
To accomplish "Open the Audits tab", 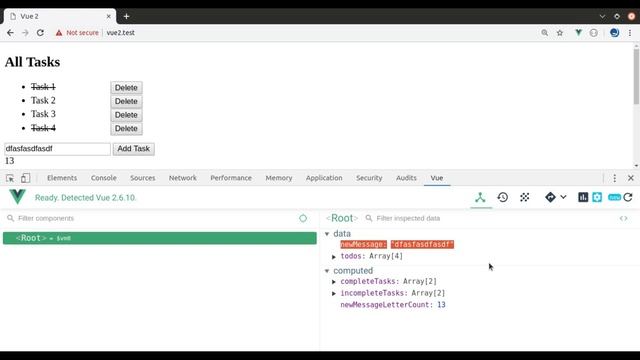I will click(x=406, y=178).
